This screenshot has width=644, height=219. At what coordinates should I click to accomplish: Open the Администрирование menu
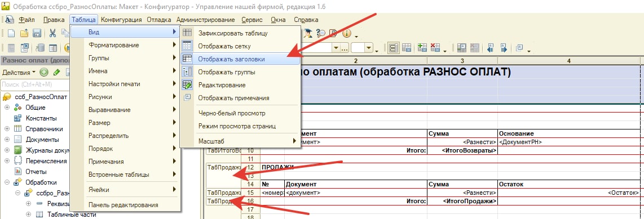click(206, 20)
